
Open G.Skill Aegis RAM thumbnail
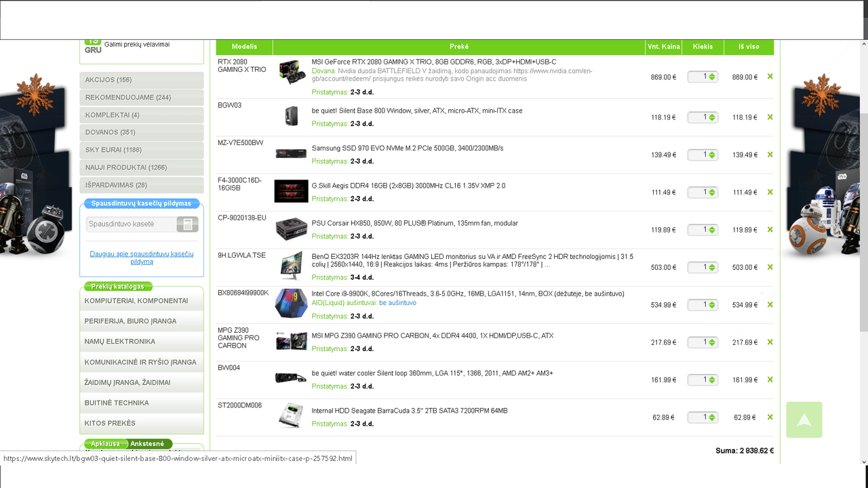pyautogui.click(x=292, y=191)
